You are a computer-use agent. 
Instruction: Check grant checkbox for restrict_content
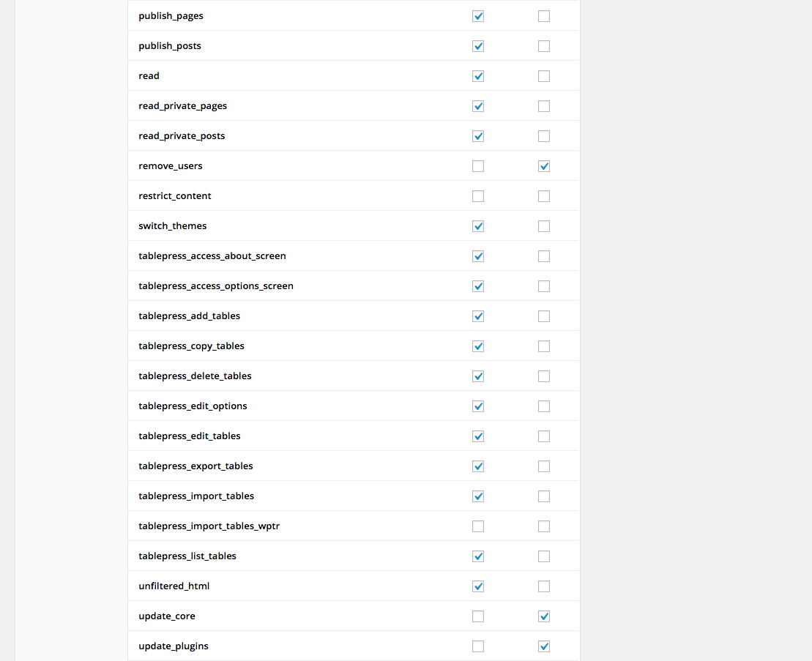478,196
